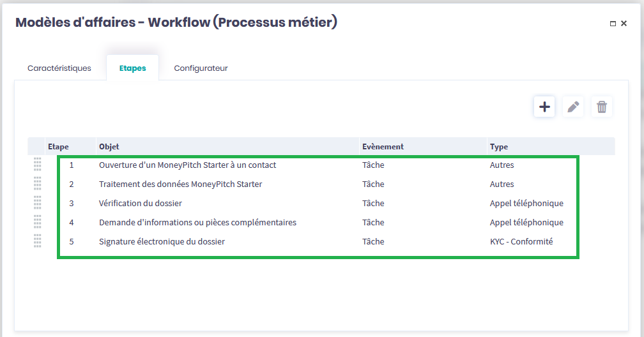Screen dimensions: 644x337
Task: Click the Evènement column header
Action: coord(383,147)
